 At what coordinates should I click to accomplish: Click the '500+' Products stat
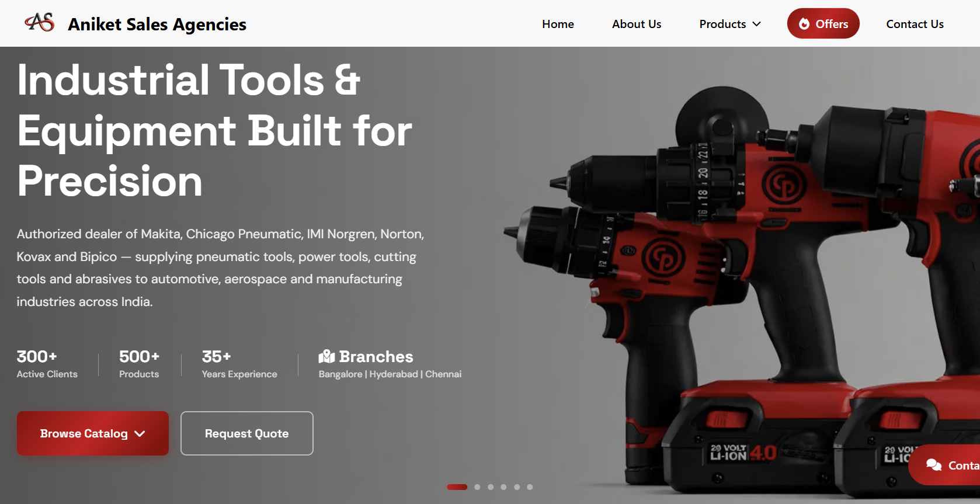click(139, 364)
